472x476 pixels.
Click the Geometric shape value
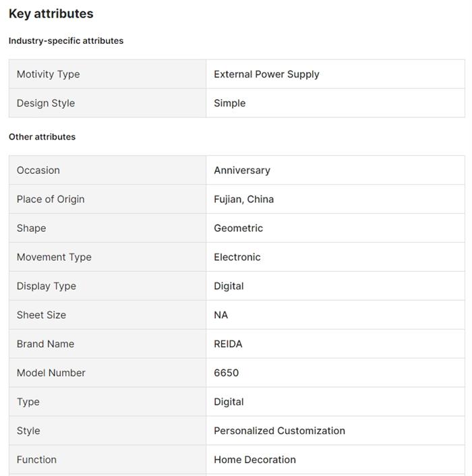(238, 229)
